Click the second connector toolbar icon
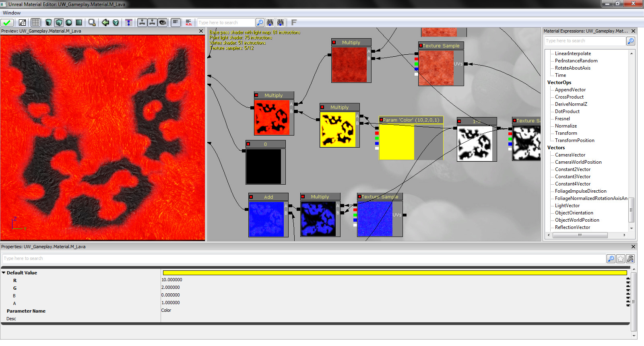This screenshot has height=346, width=644. pyautogui.click(x=152, y=23)
